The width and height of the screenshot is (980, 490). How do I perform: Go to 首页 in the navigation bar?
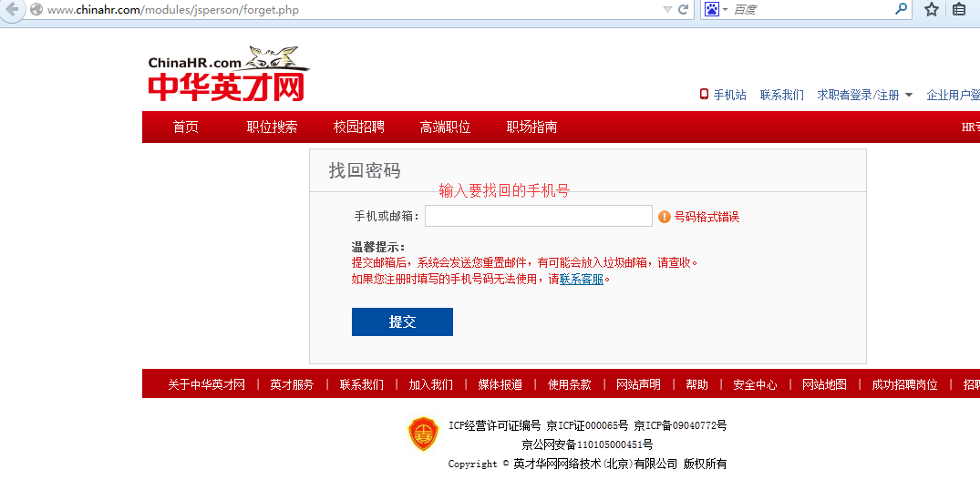coord(186,128)
